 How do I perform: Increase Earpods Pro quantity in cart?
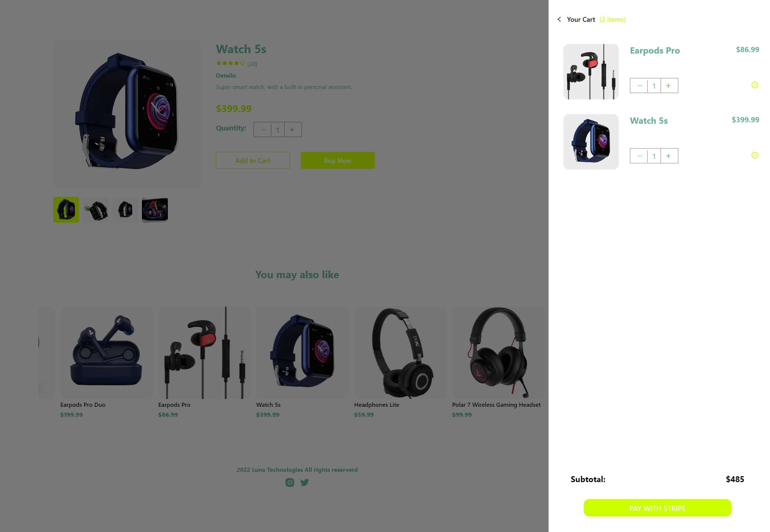pyautogui.click(x=669, y=86)
